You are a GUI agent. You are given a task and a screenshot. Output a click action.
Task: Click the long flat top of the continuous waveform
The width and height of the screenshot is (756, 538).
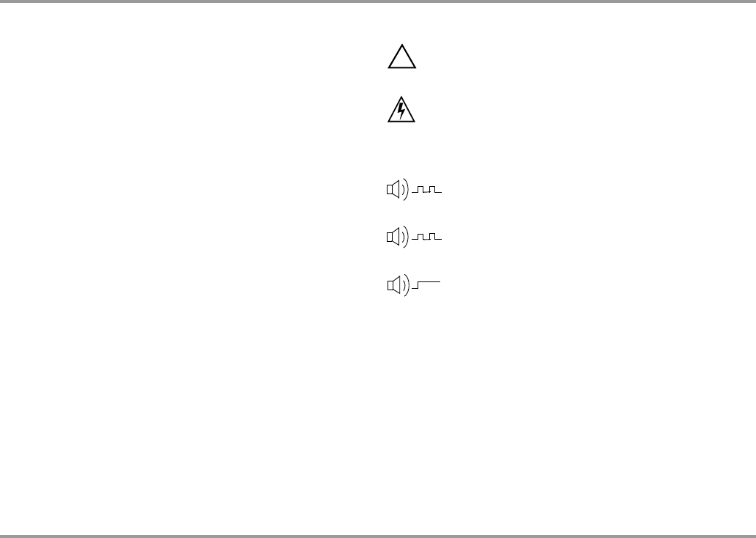(429, 281)
